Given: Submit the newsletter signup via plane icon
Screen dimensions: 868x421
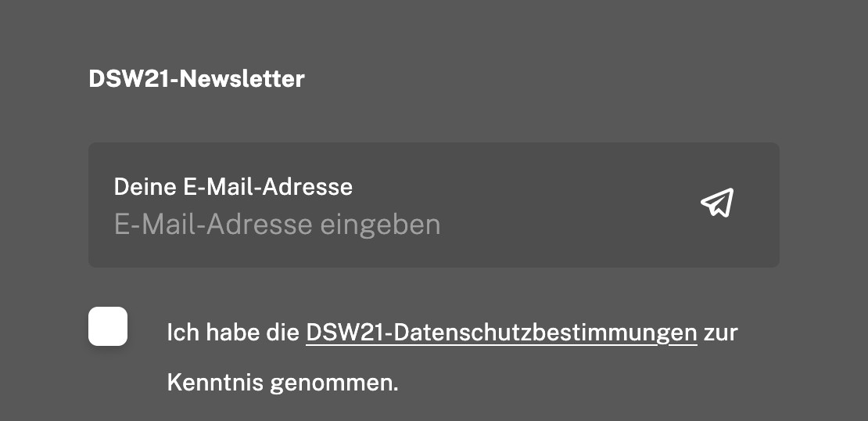Looking at the screenshot, I should (717, 203).
